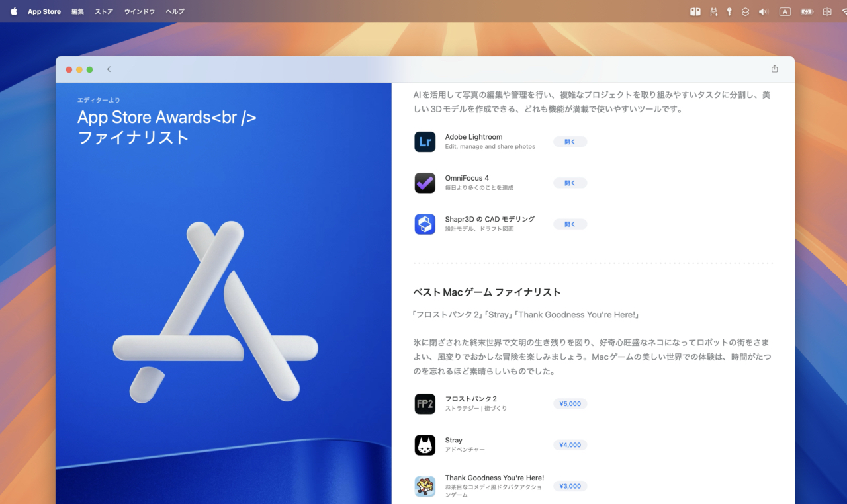The width and height of the screenshot is (847, 504).
Task: Click the share icon in the toolbar
Action: tap(774, 69)
